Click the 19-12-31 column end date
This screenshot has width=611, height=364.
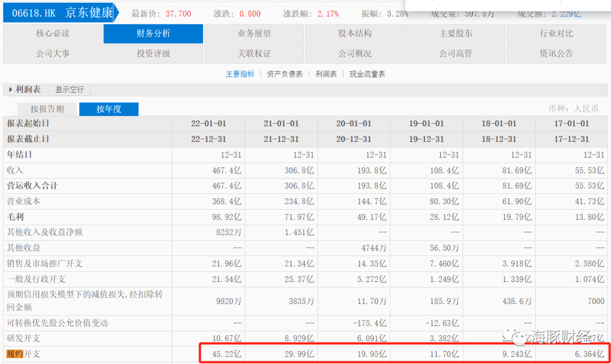pos(427,139)
